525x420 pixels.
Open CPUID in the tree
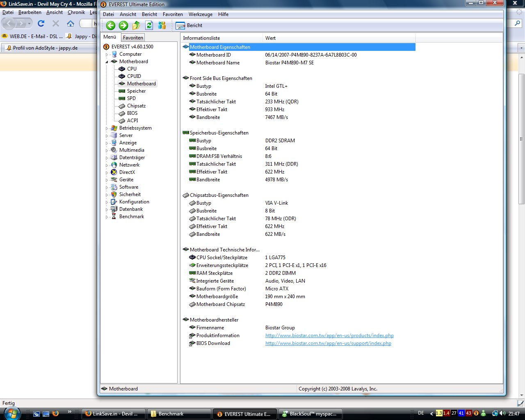tap(134, 76)
